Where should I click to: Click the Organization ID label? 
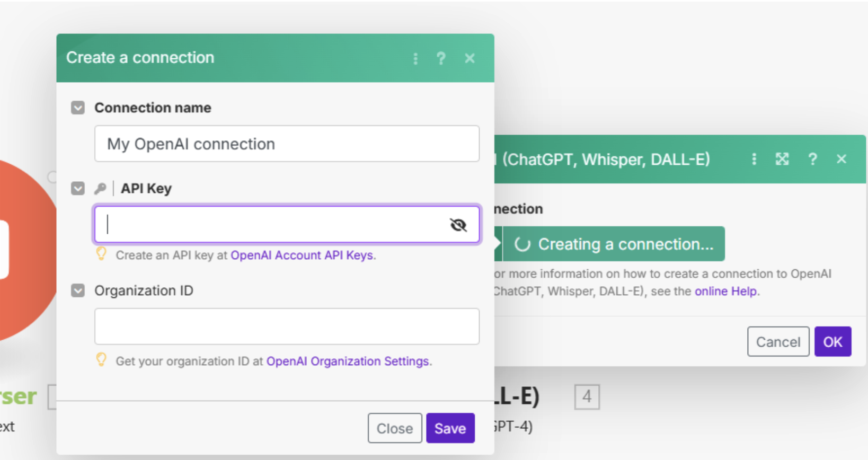point(144,291)
